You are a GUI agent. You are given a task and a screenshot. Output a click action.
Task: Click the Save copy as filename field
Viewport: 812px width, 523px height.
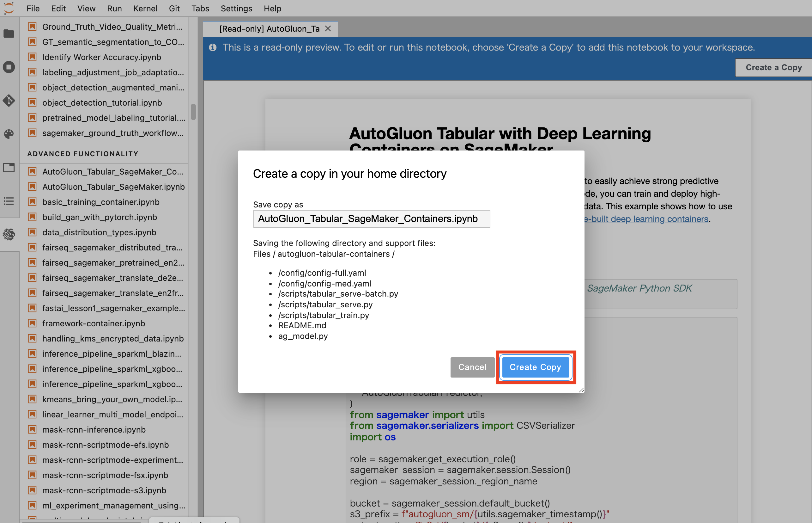pos(371,219)
